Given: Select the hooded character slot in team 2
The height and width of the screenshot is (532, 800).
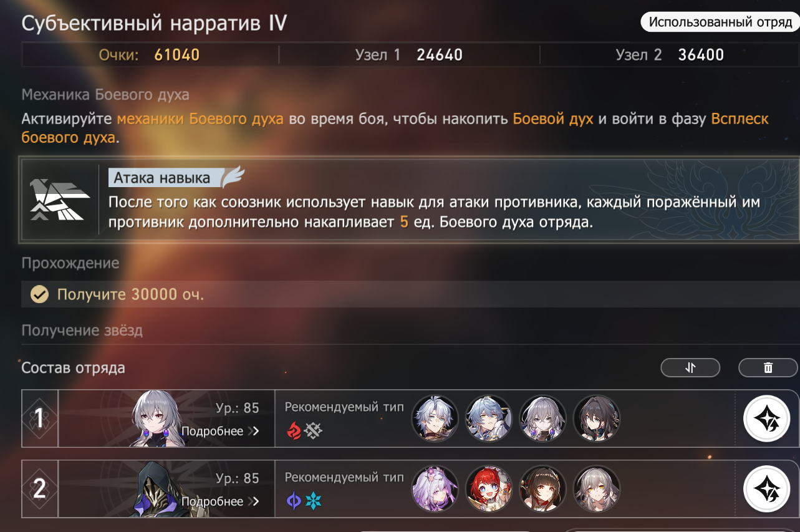Looking at the screenshot, I should click(166, 489).
